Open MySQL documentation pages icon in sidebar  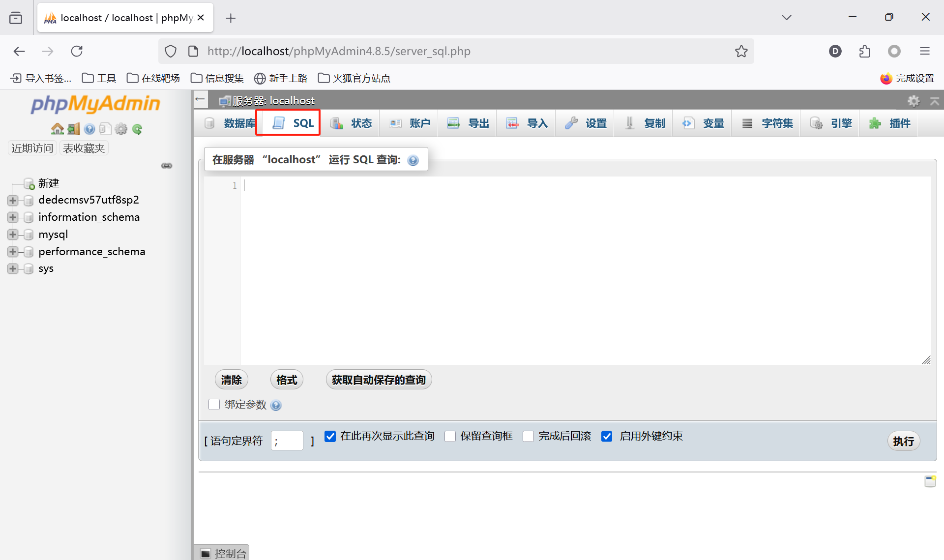coord(105,129)
